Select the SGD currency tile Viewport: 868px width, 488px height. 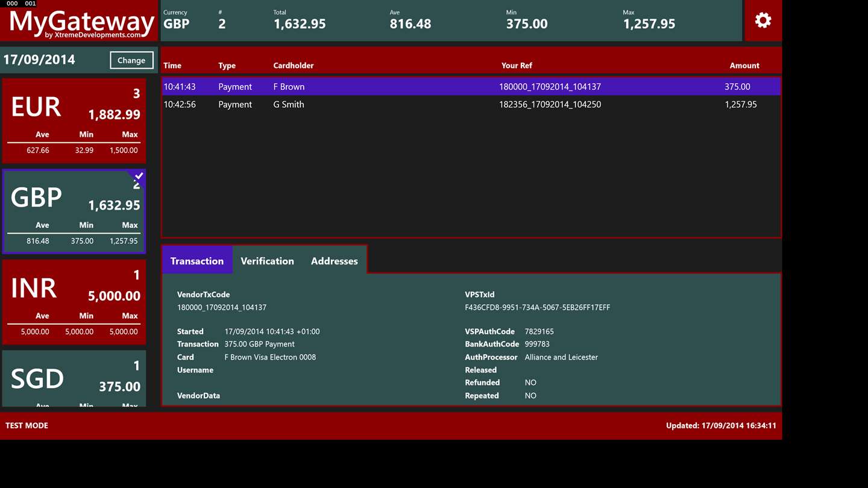pos(74,378)
